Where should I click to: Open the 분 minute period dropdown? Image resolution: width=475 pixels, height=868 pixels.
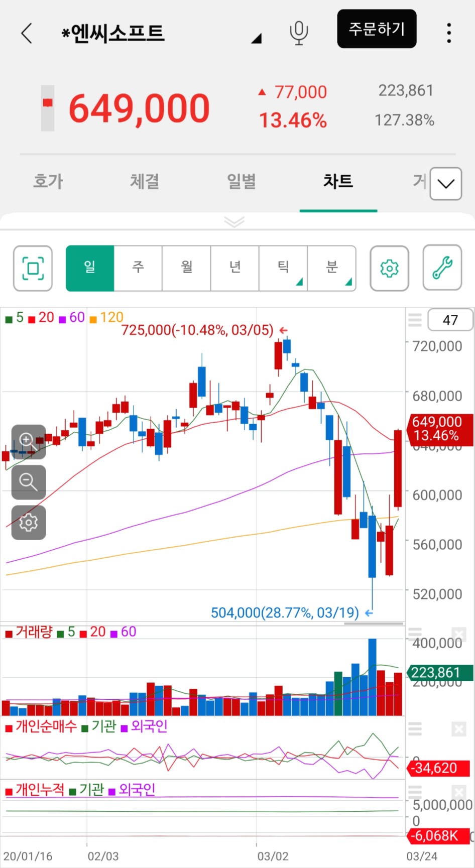332,269
